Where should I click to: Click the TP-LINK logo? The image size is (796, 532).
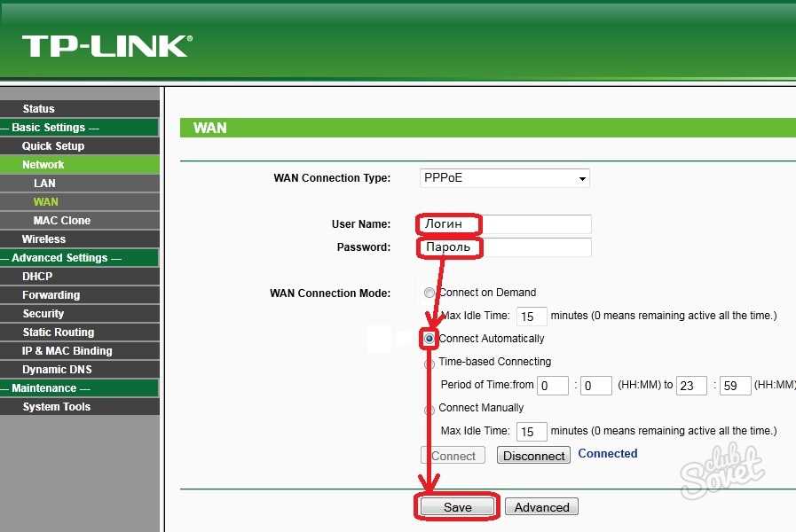point(107,46)
